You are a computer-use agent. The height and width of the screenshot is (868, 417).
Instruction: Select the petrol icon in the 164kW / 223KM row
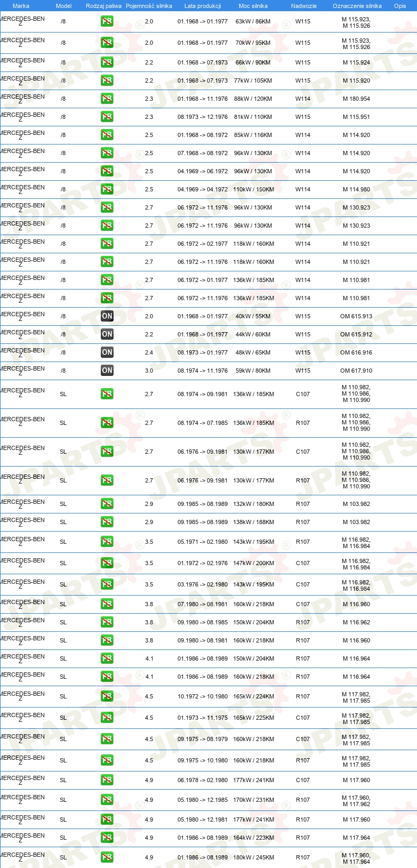pyautogui.click(x=107, y=838)
